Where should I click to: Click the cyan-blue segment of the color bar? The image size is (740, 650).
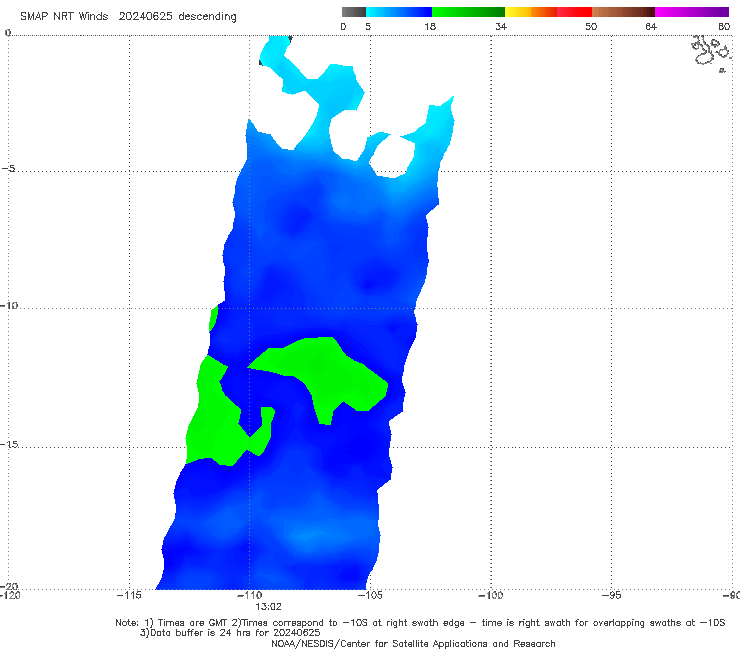pyautogui.click(x=399, y=12)
